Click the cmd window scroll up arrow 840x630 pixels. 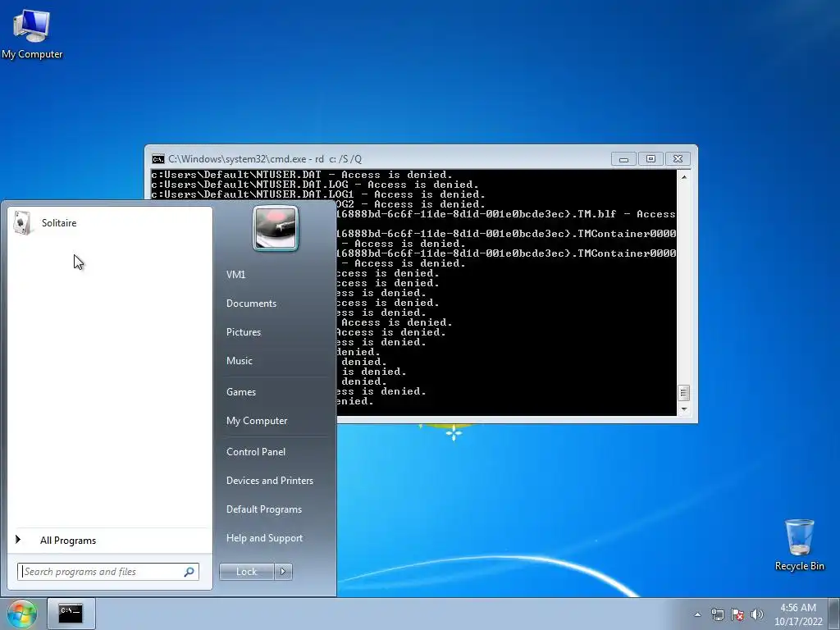683,176
